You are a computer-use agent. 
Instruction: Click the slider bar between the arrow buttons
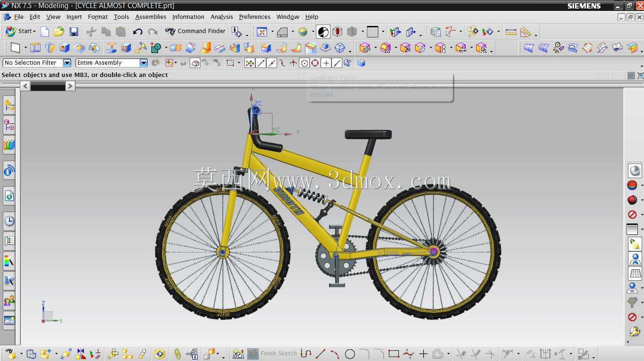click(x=48, y=86)
